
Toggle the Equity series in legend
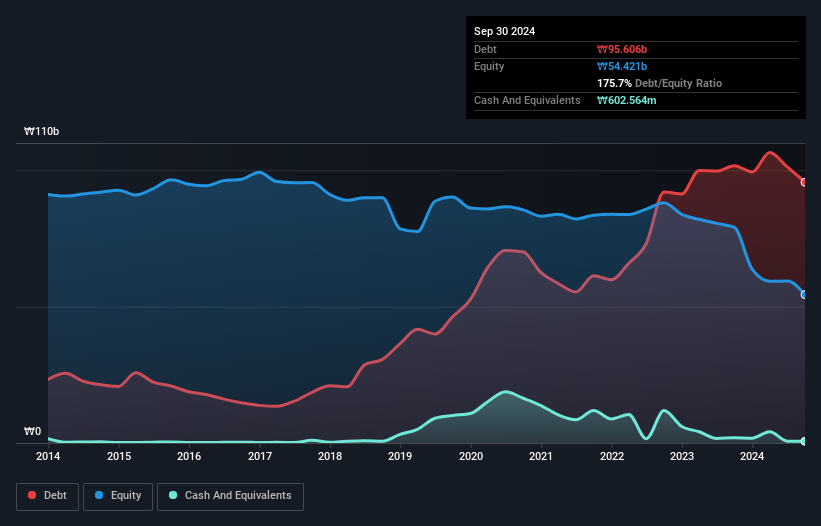pos(118,496)
